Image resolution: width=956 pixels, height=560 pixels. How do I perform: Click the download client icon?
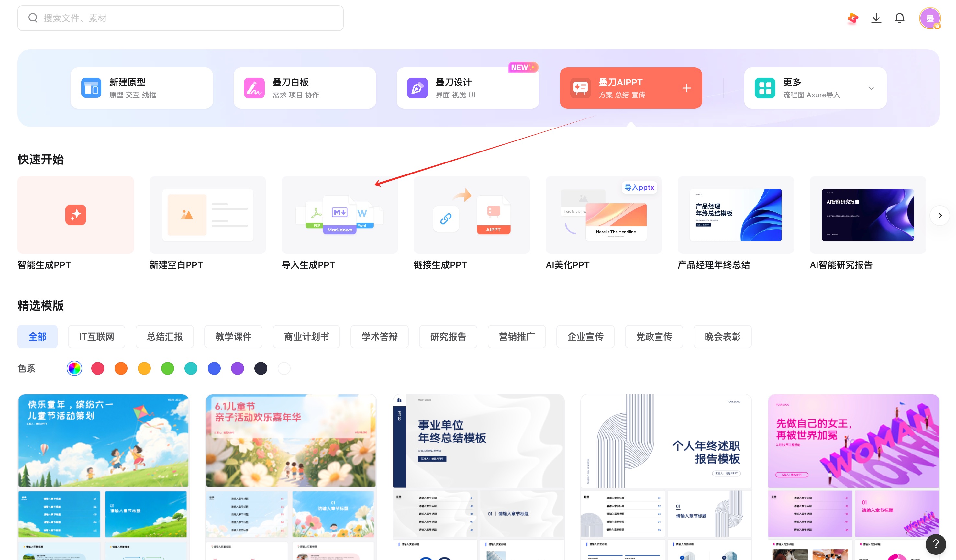coord(876,17)
